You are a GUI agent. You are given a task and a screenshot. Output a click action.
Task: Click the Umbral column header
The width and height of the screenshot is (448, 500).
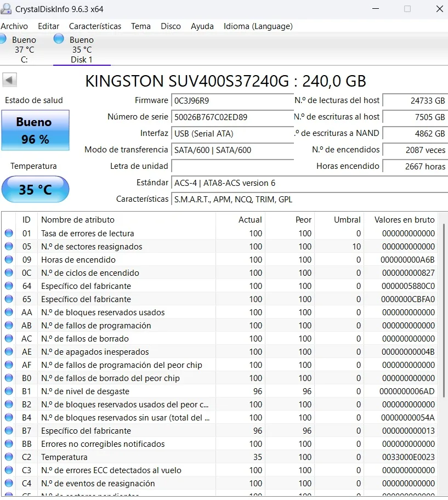tap(339, 220)
